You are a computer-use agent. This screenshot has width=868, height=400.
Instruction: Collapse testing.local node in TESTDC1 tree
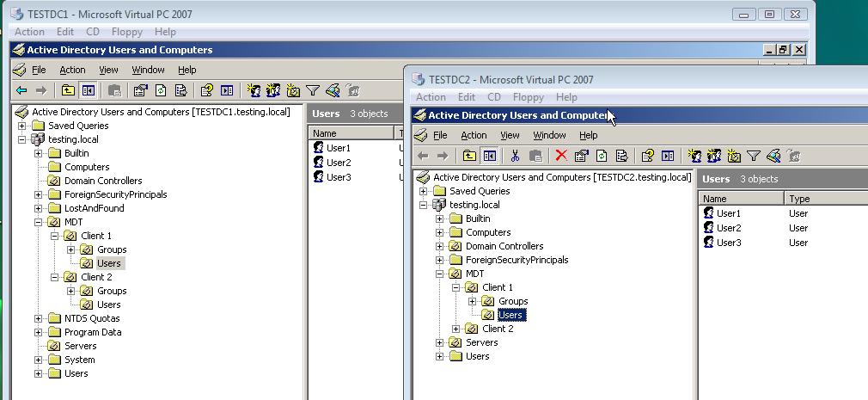[22, 139]
